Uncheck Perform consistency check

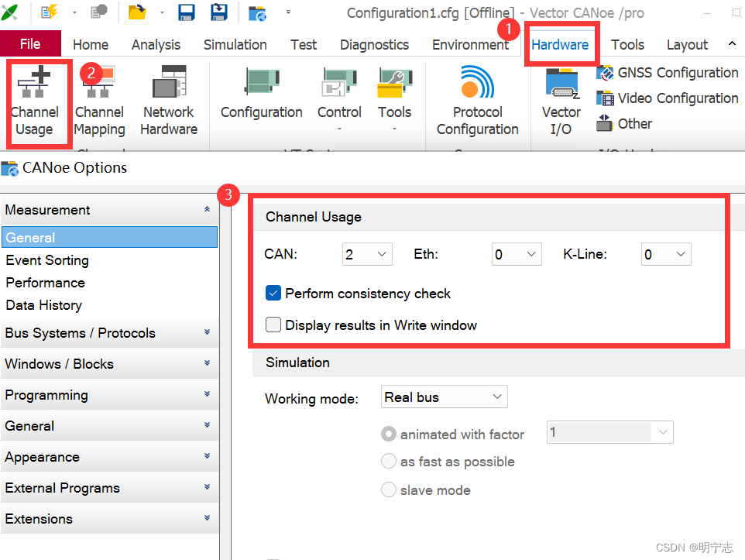[273, 294]
